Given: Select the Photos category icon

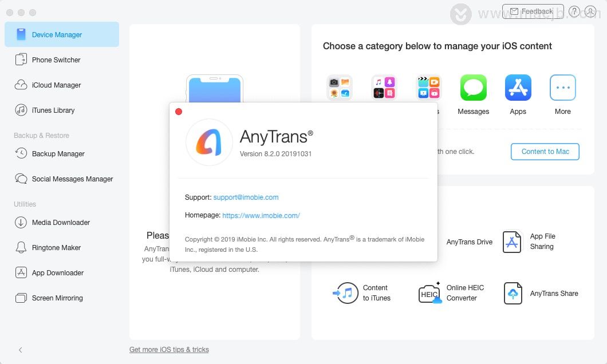Looking at the screenshot, I should (x=340, y=88).
